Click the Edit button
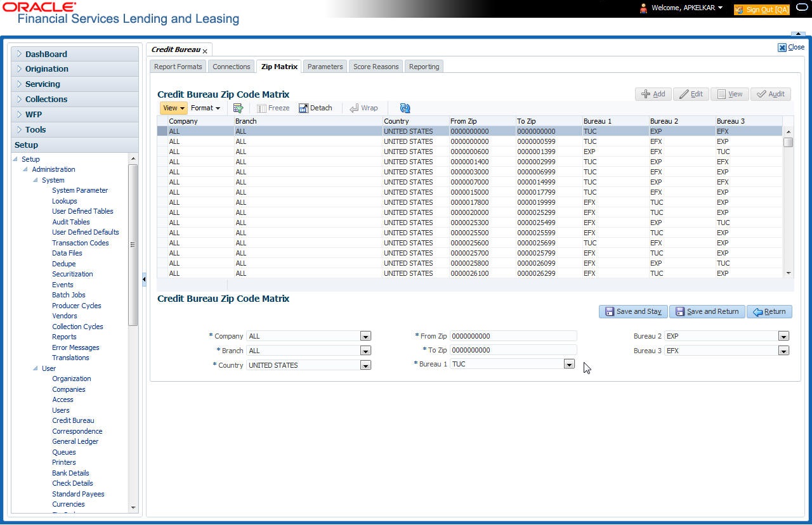Viewport: 812px width, 525px height. click(x=691, y=94)
